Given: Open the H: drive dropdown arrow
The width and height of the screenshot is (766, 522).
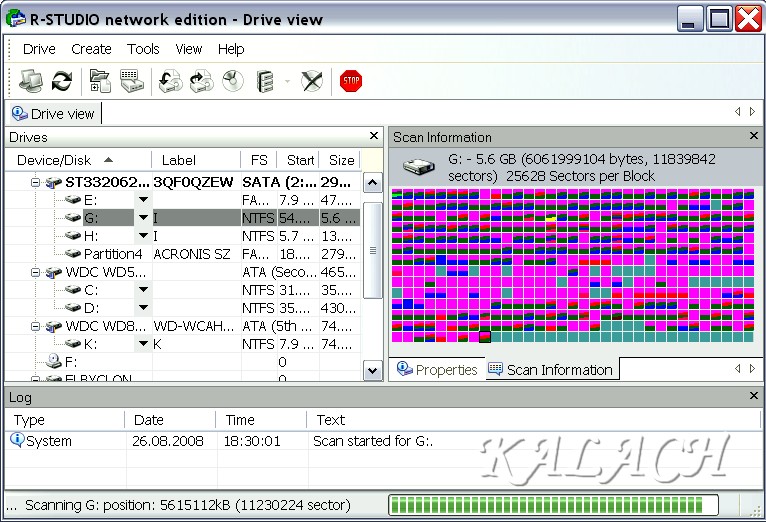Looking at the screenshot, I should pos(143,235).
